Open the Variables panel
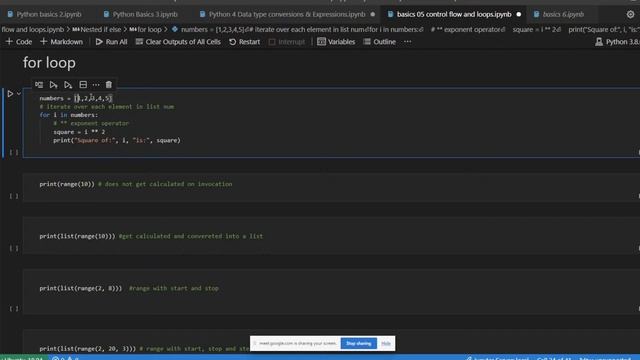Screen dimensions: 640x360 (336, 42)
